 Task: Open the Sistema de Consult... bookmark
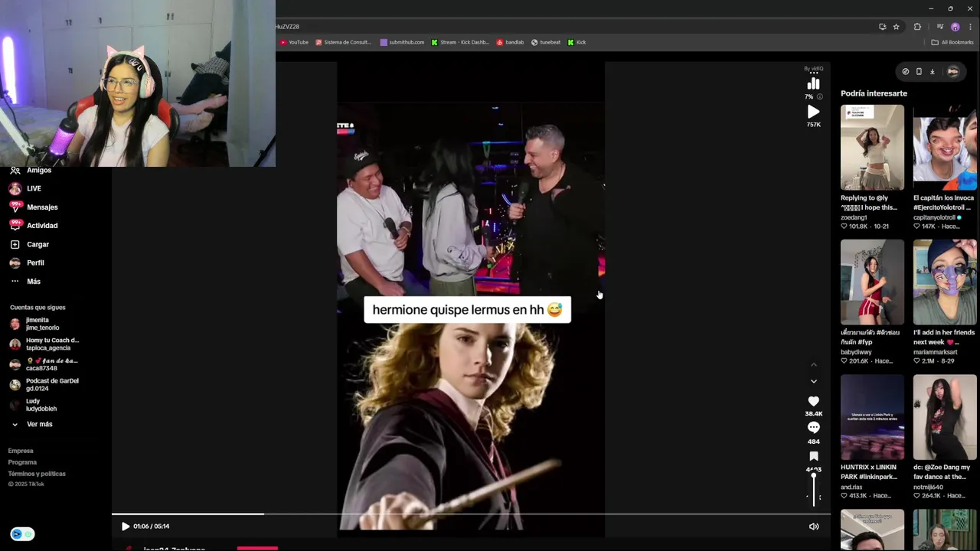coord(343,42)
